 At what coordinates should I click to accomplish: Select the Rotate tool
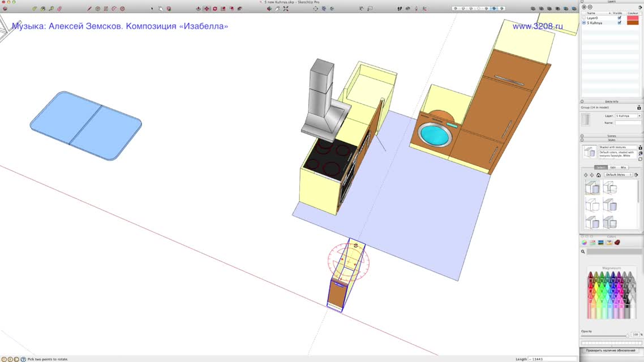click(215, 8)
